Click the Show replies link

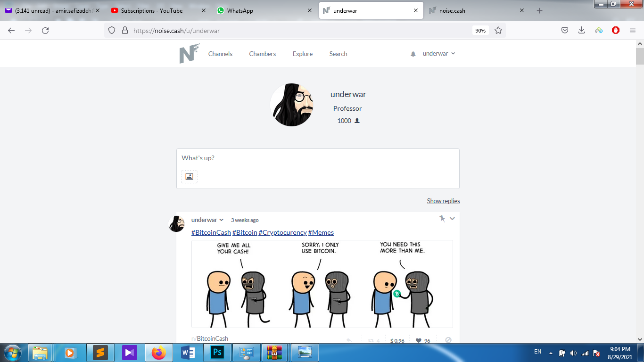pos(443,201)
